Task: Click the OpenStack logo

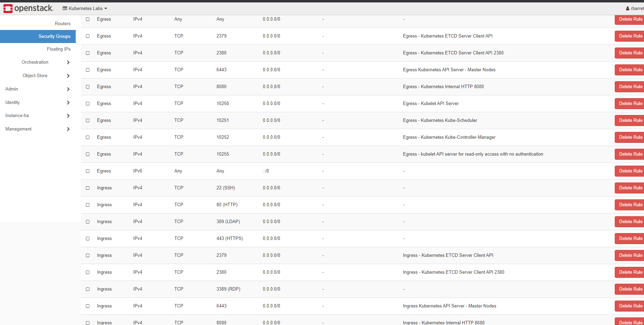Action: tap(28, 8)
